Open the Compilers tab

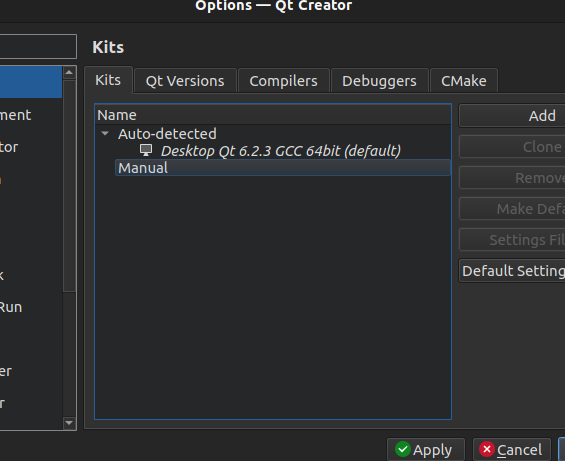[284, 81]
